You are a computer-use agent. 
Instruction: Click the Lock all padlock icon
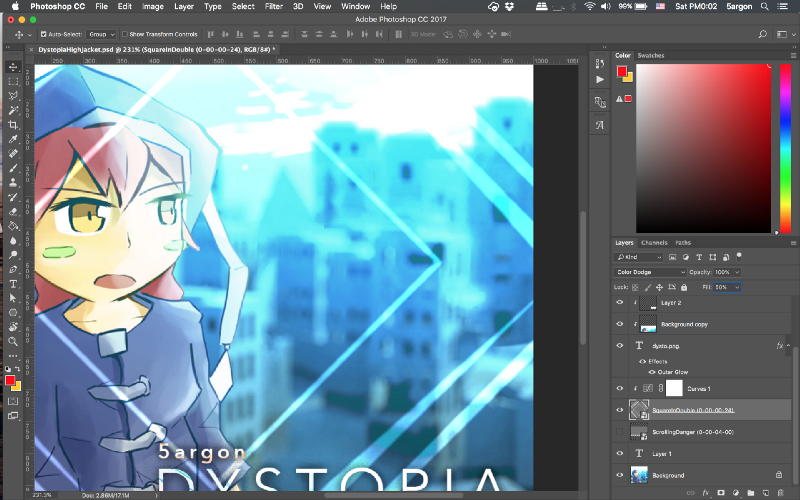(x=684, y=287)
